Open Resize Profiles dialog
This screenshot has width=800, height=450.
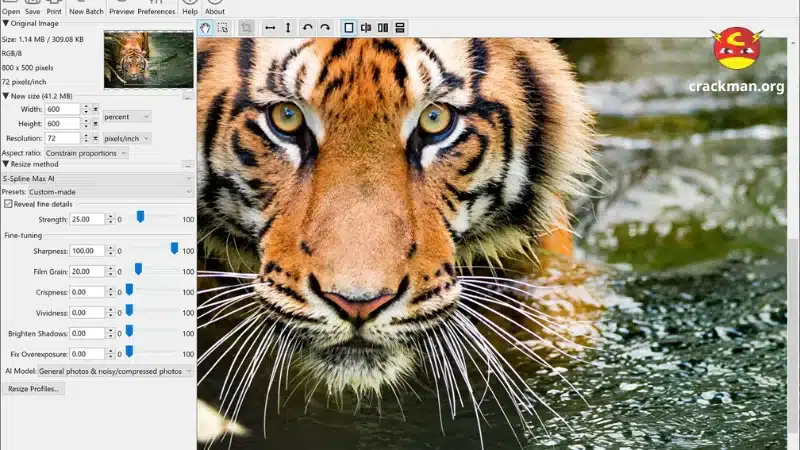tap(33, 389)
